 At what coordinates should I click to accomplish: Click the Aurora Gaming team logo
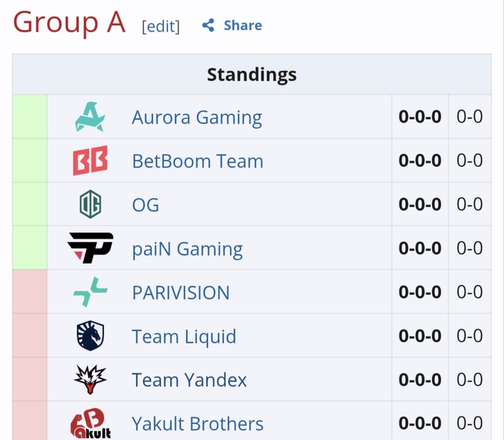click(90, 117)
